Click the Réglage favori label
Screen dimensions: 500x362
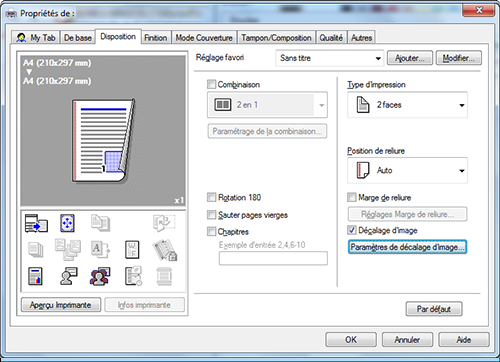point(220,58)
